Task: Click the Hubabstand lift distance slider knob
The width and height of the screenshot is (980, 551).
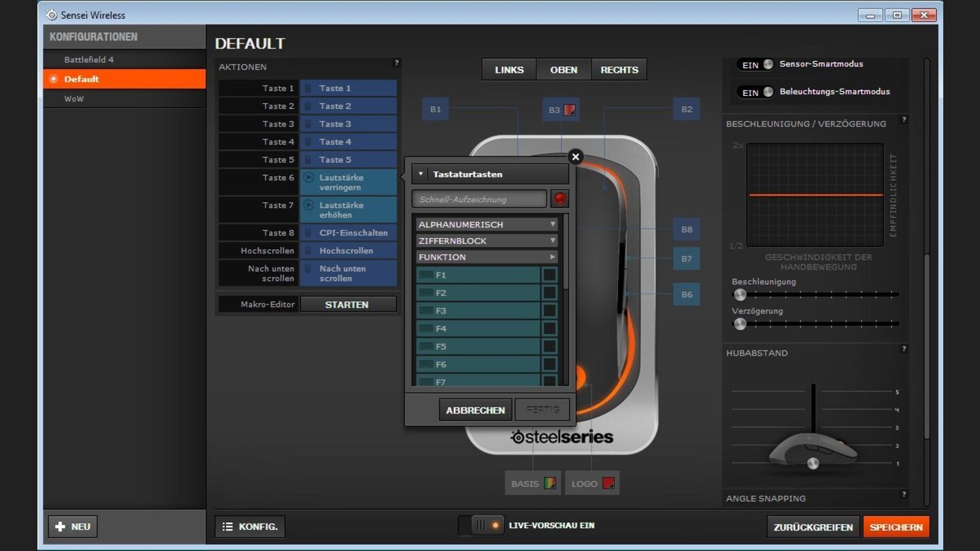Action: click(813, 463)
